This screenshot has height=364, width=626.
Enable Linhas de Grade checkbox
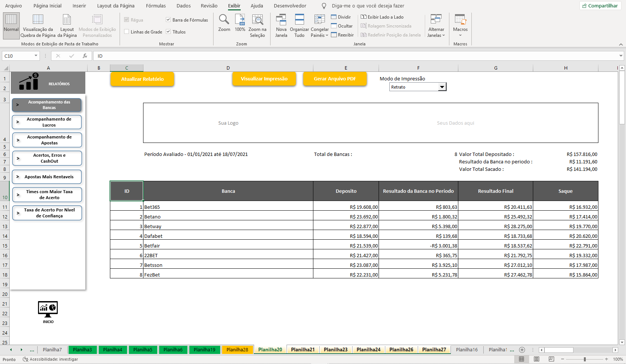tap(127, 32)
